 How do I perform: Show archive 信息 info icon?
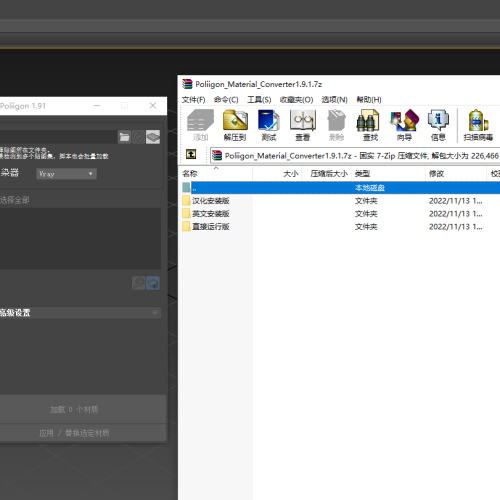point(438,125)
